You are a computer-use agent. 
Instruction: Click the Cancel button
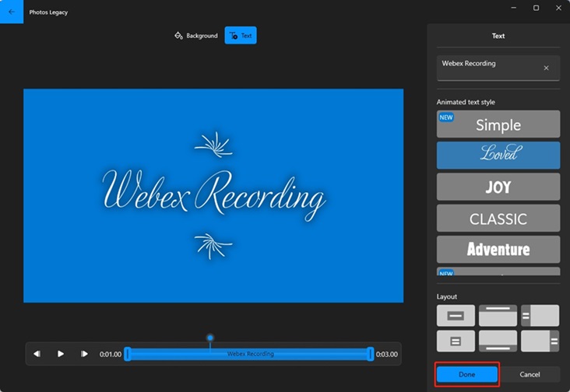pos(530,374)
